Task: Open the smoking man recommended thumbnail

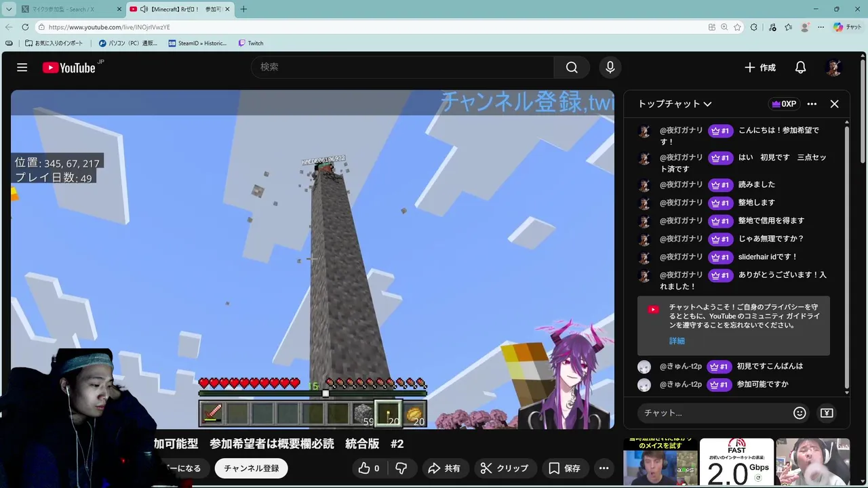Action: (x=813, y=463)
